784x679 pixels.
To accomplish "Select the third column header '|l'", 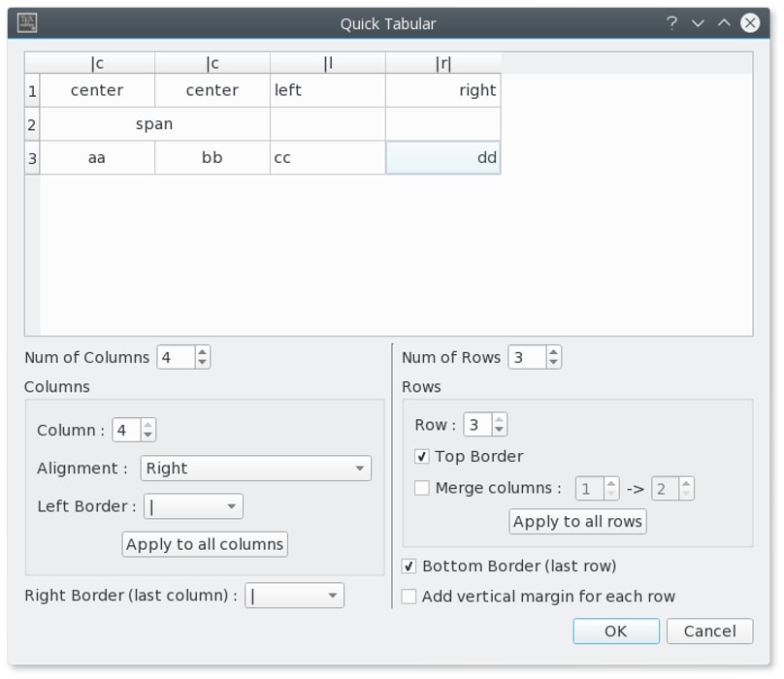I will (328, 63).
